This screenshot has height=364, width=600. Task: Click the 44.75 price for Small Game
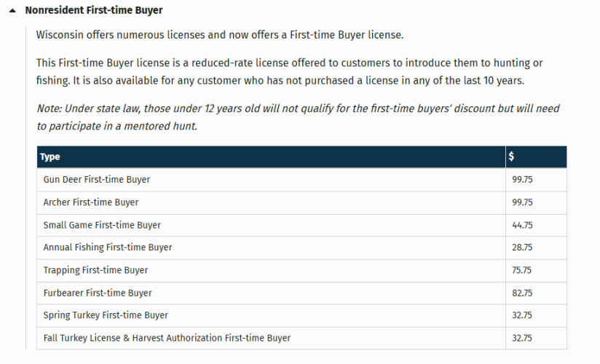pos(523,225)
